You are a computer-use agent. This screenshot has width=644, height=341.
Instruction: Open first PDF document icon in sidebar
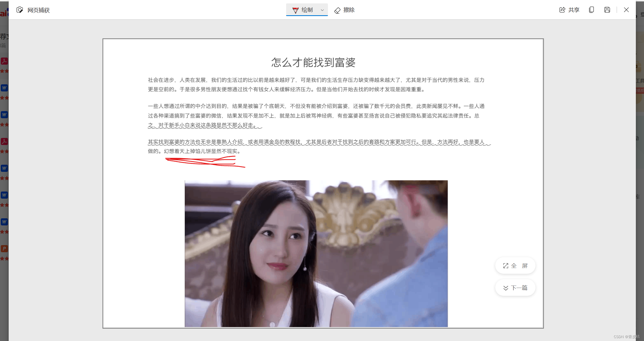pos(4,61)
